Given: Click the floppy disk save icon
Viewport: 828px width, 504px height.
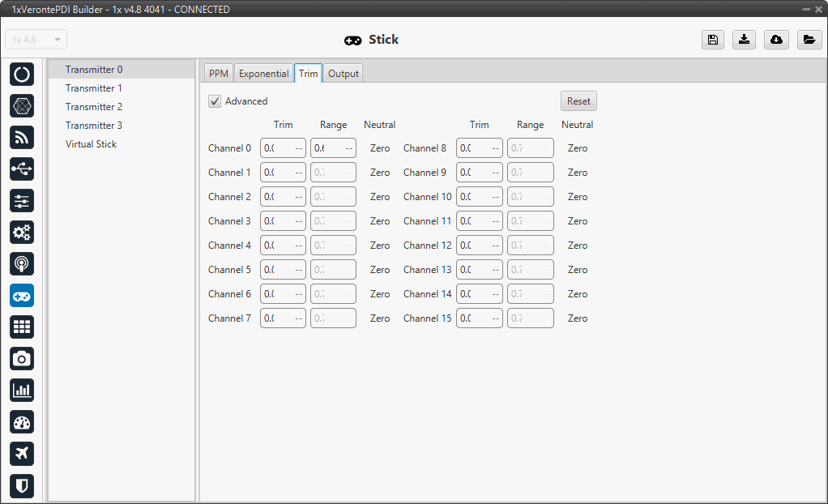Looking at the screenshot, I should (713, 40).
